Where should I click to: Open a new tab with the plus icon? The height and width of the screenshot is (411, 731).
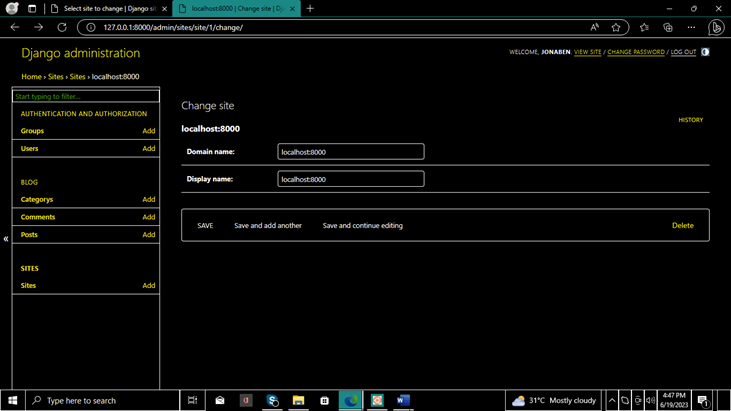(x=310, y=8)
